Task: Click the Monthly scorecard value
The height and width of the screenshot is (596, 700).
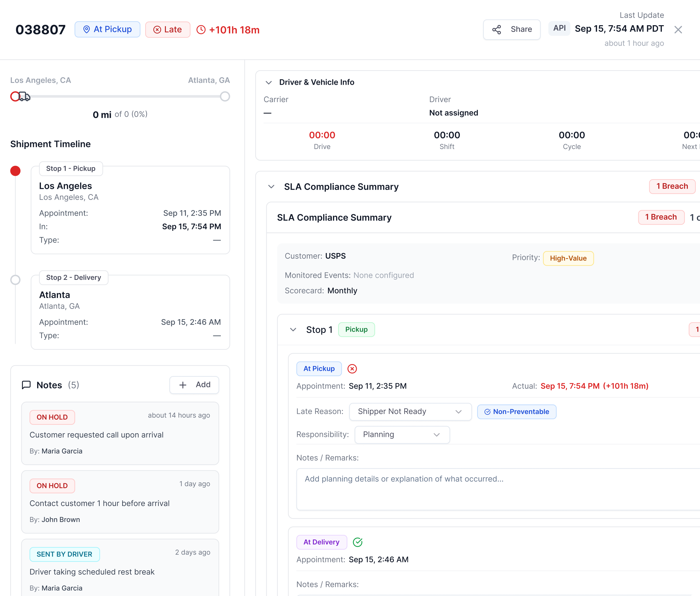Action: click(342, 291)
